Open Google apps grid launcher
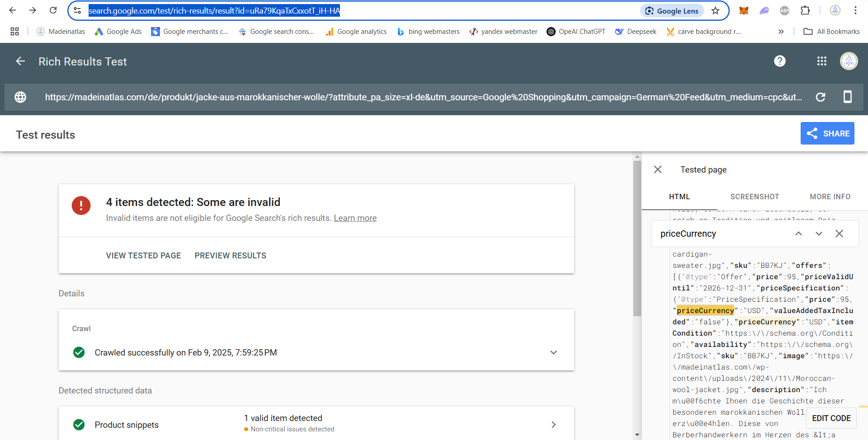The height and width of the screenshot is (440, 868). (x=822, y=61)
